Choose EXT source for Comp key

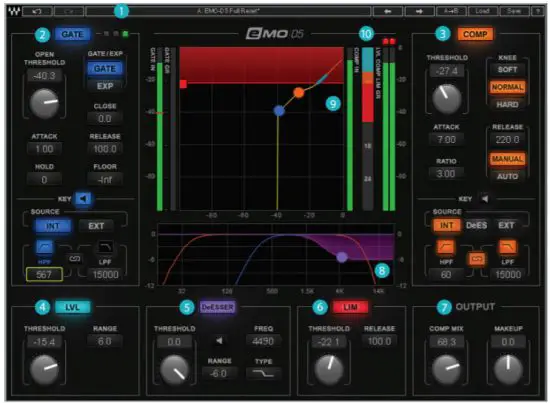point(506,225)
